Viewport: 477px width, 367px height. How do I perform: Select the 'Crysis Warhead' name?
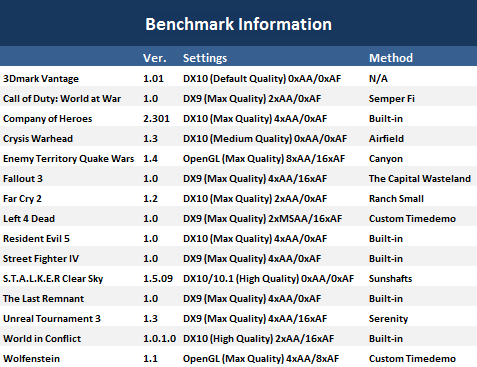pyautogui.click(x=38, y=139)
